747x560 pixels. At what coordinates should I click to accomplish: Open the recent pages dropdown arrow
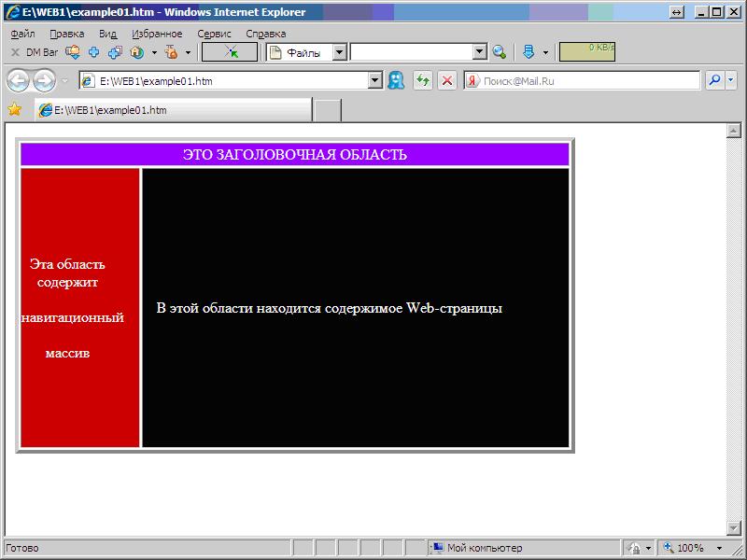point(64,81)
